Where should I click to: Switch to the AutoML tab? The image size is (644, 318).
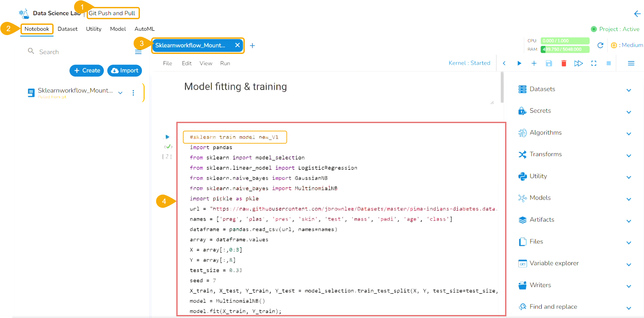click(x=145, y=29)
